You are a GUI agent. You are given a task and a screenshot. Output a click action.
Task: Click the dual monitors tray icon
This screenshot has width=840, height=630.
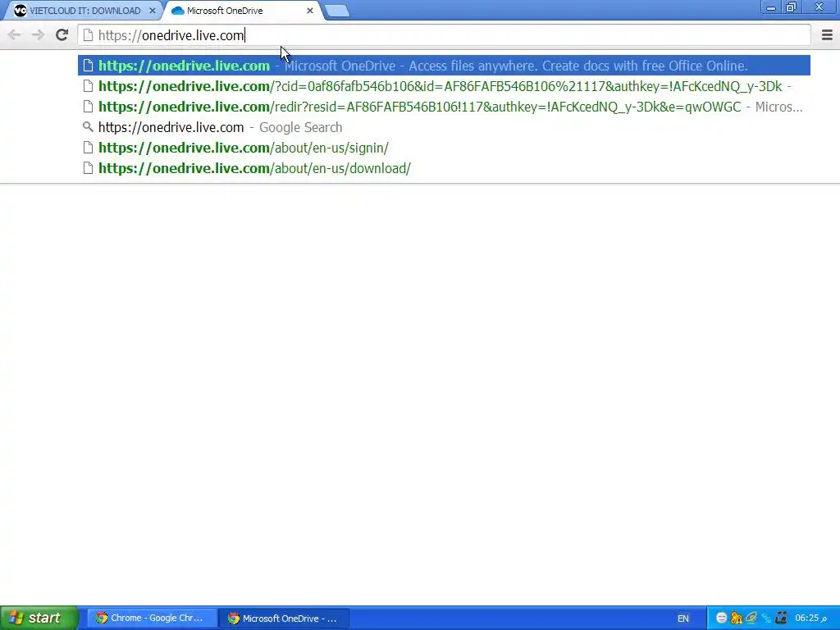(x=781, y=619)
